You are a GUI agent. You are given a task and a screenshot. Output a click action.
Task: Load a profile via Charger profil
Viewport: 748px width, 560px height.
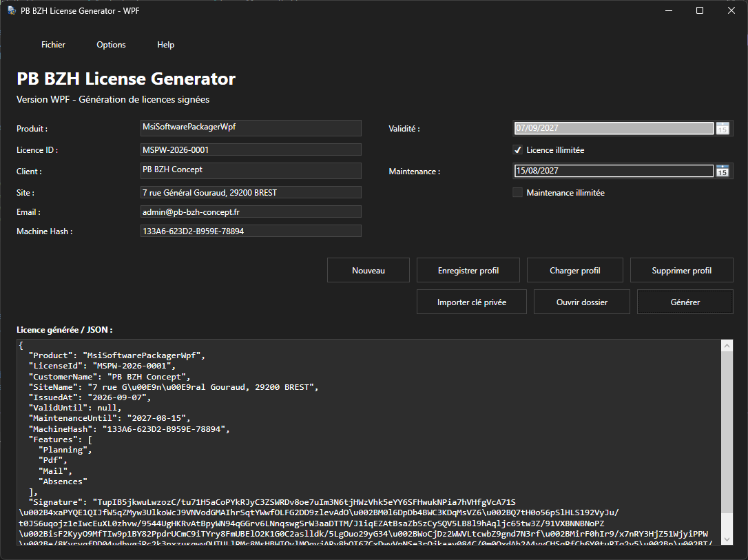click(575, 271)
